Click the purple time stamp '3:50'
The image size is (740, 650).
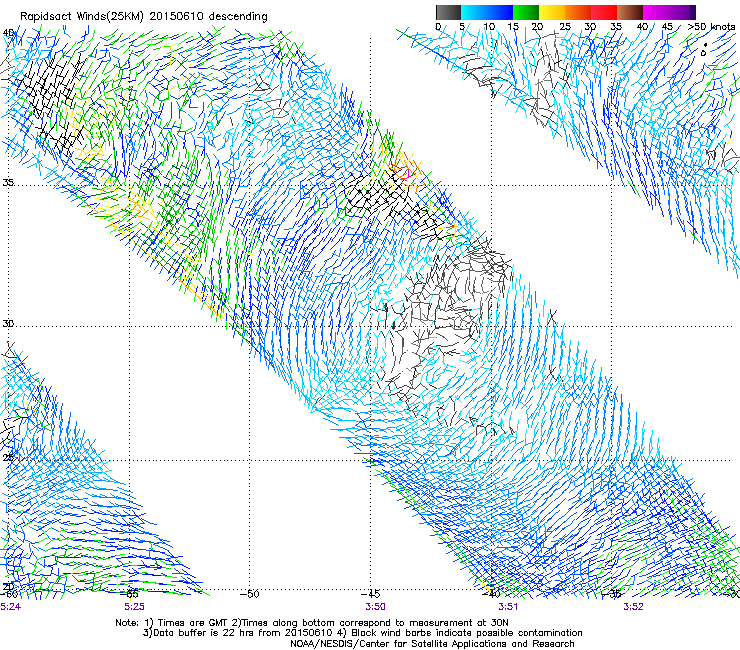375,607
